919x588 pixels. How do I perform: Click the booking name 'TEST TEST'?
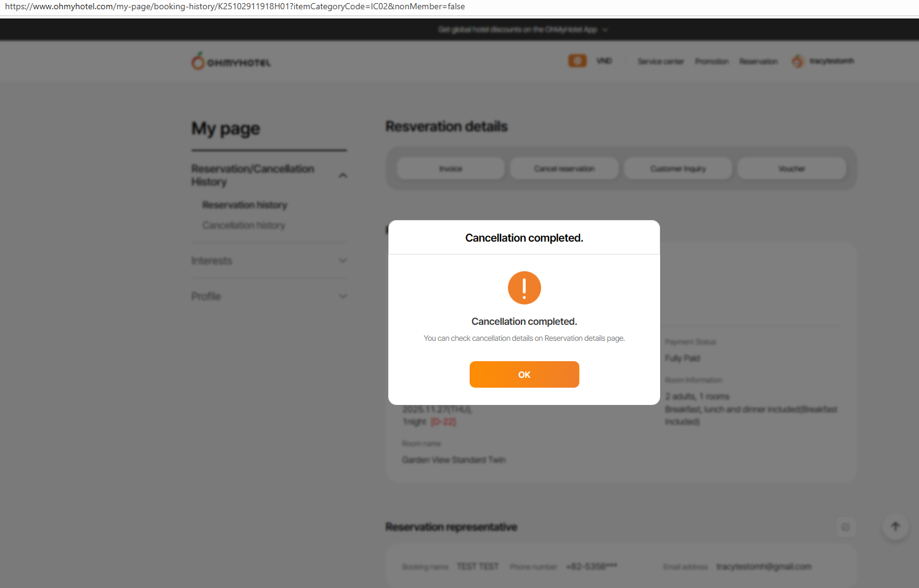478,566
